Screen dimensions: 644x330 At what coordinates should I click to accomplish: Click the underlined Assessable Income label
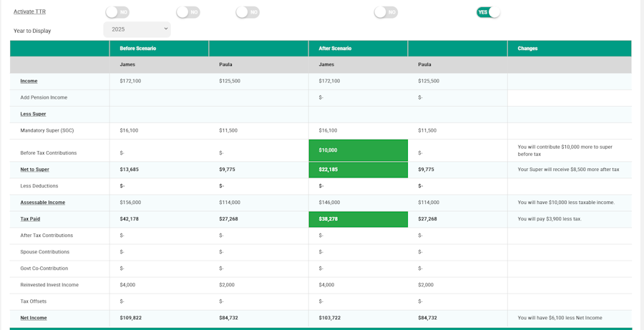(43, 203)
